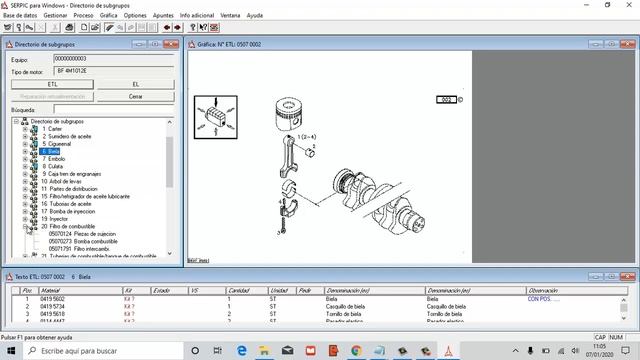
Task: Open the Base de datos menu
Action: coord(20,15)
